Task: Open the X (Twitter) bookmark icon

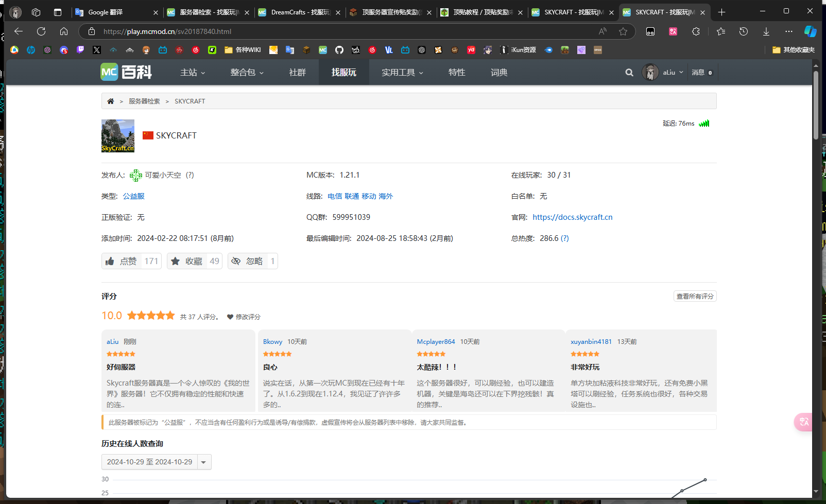Action: click(x=97, y=50)
